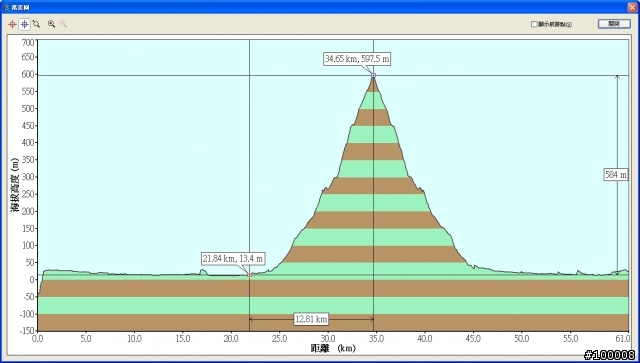Viewport: 640px width, 363px height.
Task: Click the elevation (m) vertical axis title
Action: pos(15,185)
